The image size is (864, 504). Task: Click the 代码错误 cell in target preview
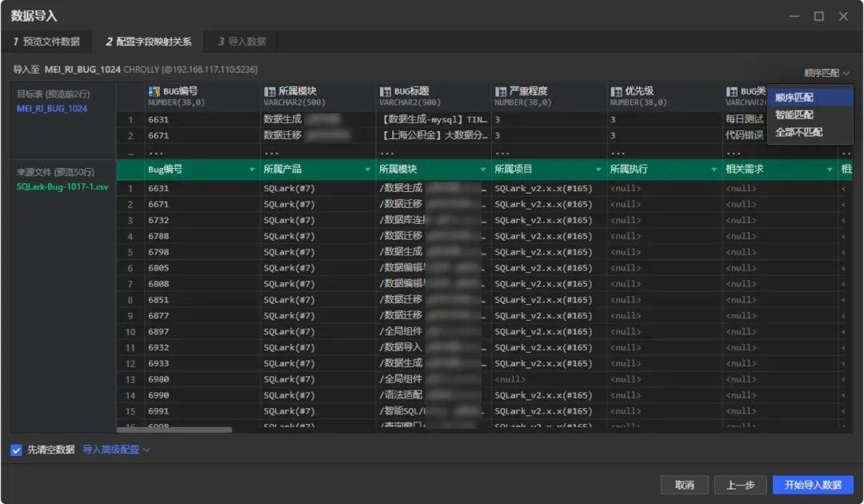pos(745,135)
